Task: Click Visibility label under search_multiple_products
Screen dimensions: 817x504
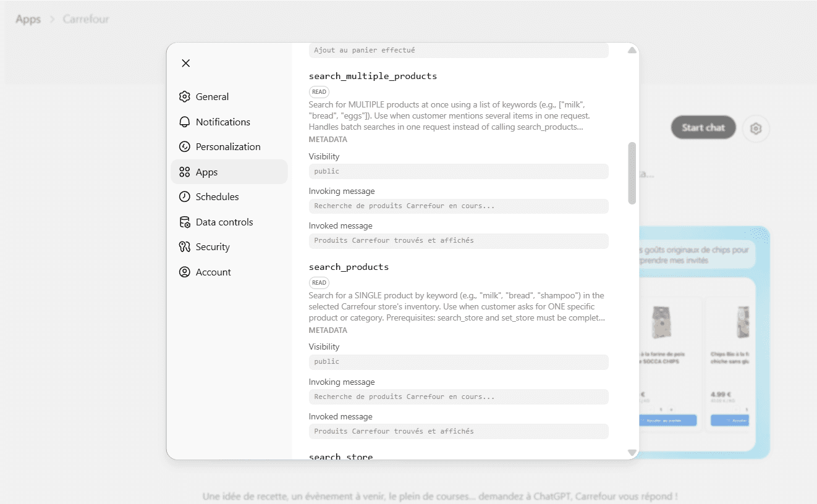Action: [324, 156]
